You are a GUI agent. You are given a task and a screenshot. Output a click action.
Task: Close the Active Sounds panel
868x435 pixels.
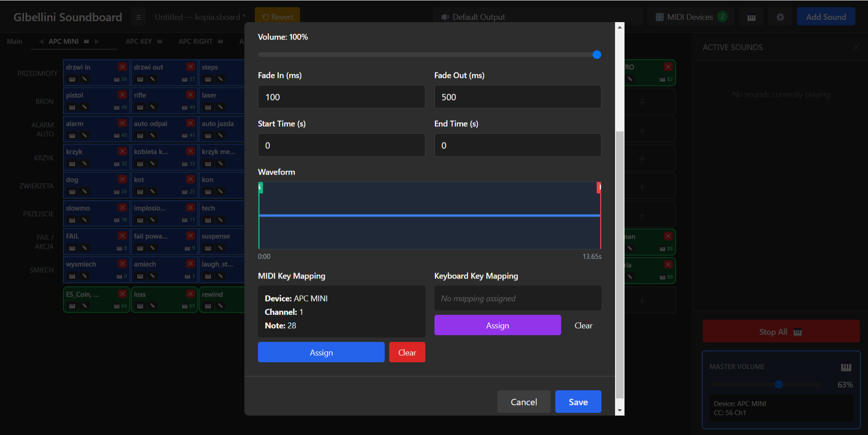click(856, 47)
